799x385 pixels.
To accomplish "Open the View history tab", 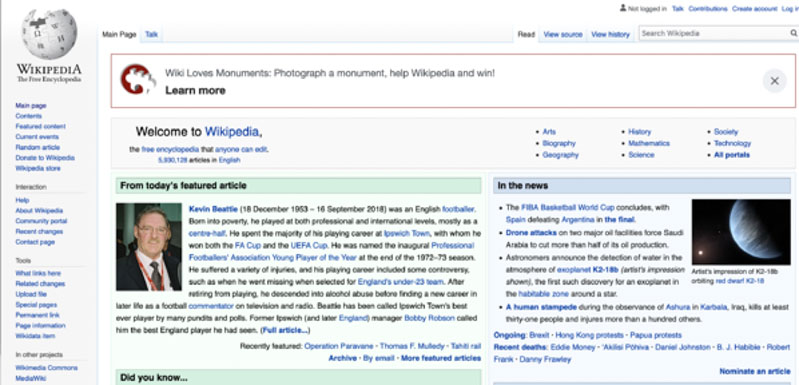I will click(x=610, y=35).
